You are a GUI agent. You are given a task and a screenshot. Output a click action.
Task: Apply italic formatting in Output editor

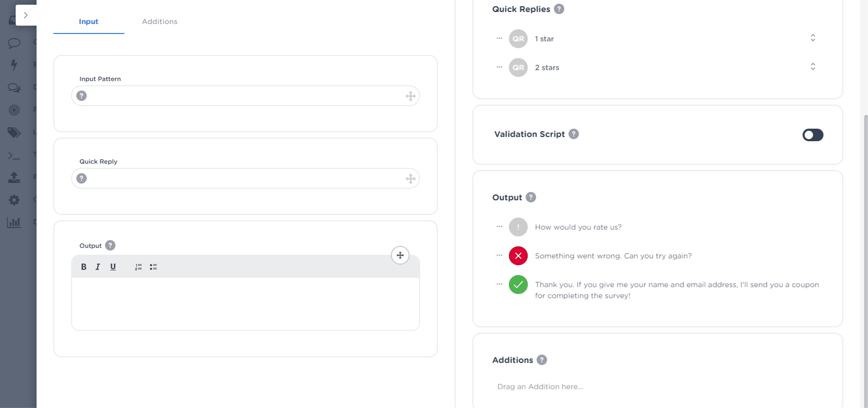point(98,267)
